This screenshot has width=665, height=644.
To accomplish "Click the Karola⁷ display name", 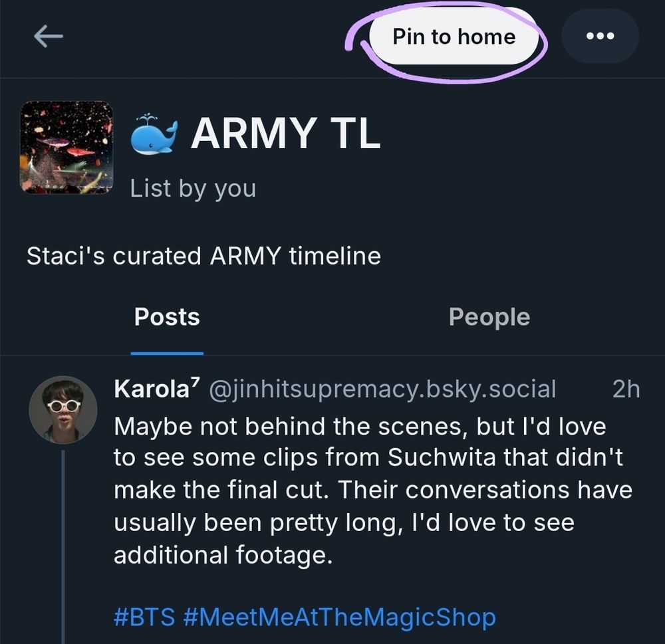I will 157,389.
